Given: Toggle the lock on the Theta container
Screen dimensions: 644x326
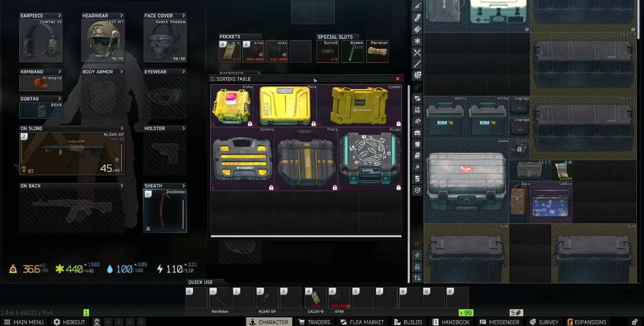Looking at the screenshot, I should [x=335, y=187].
